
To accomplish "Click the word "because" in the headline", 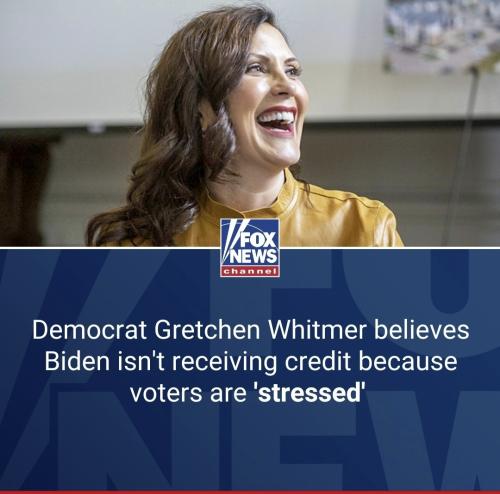I will tap(408, 361).
